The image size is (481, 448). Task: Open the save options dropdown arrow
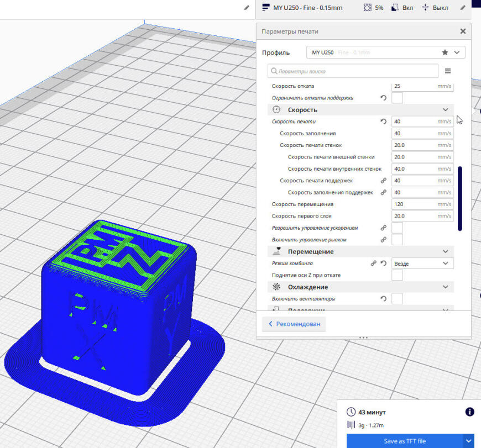468,441
